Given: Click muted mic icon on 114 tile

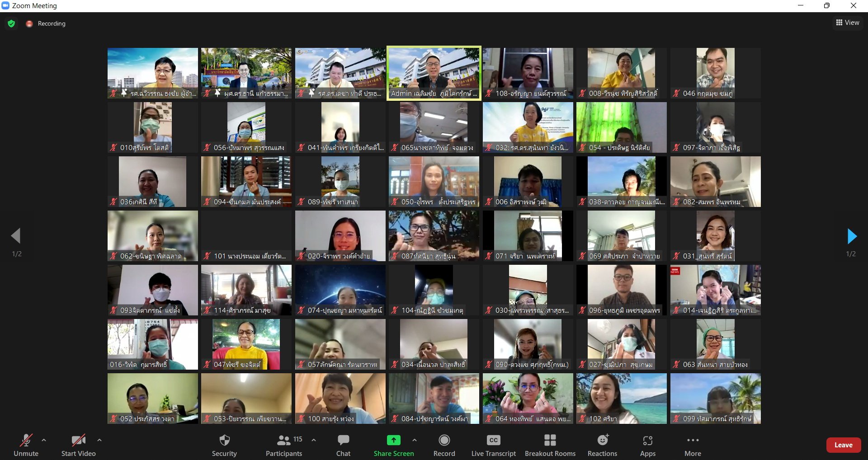Looking at the screenshot, I should [x=207, y=310].
